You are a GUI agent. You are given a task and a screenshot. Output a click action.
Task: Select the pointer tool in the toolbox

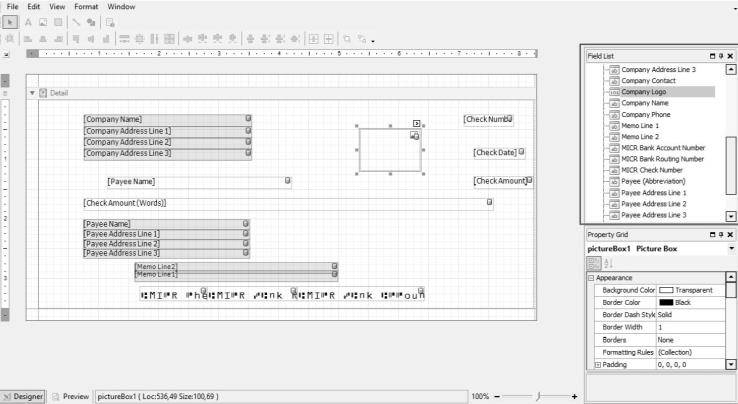coord(12,21)
